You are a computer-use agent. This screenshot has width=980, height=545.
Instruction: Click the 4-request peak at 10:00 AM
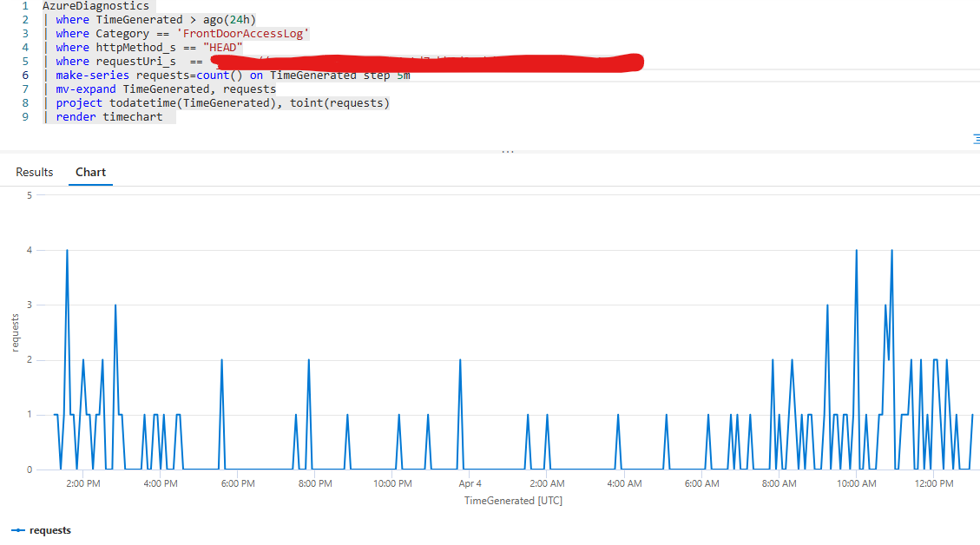(857, 251)
